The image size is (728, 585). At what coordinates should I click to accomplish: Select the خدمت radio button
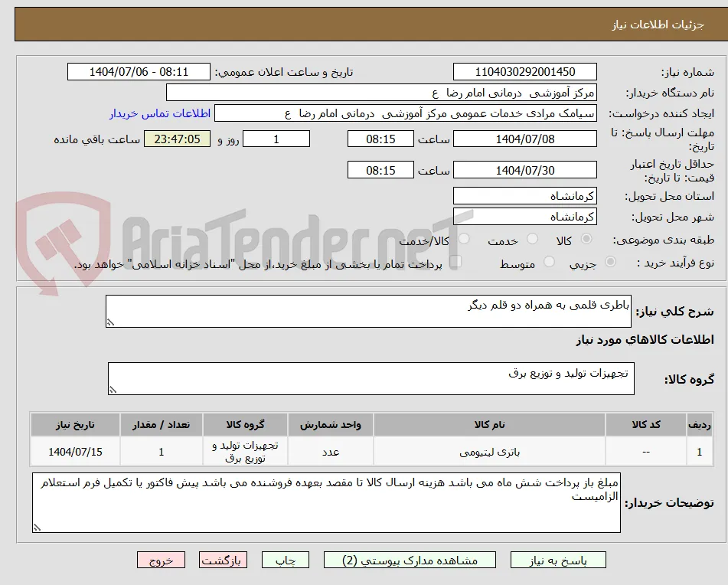pyautogui.click(x=532, y=239)
